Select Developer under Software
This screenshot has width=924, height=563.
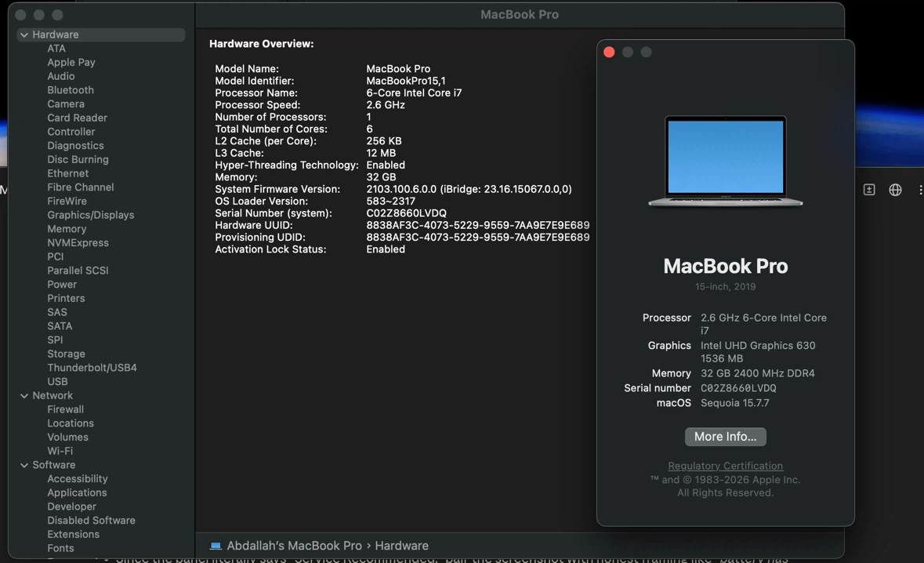coord(71,507)
